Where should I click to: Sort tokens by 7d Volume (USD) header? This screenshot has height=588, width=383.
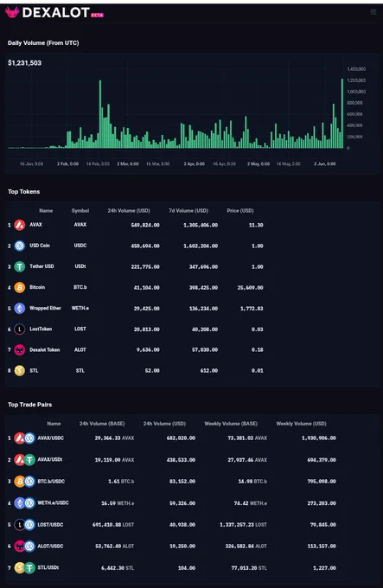pos(188,211)
